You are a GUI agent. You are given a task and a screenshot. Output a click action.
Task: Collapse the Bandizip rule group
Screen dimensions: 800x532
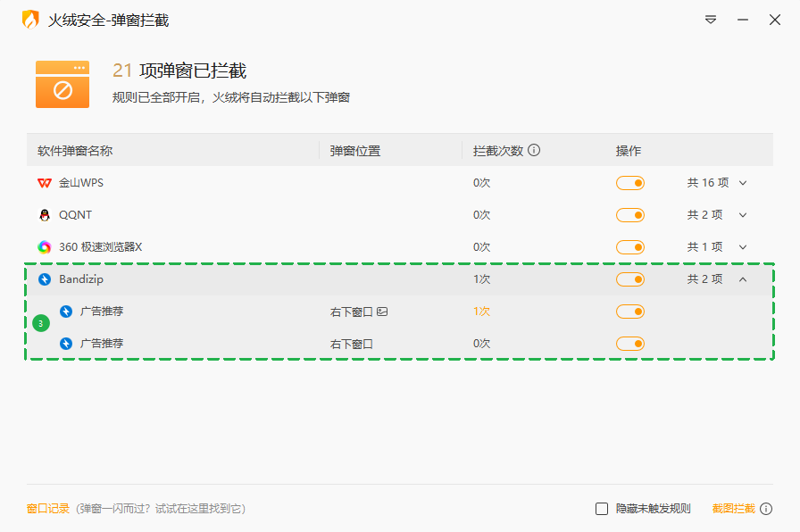point(742,279)
